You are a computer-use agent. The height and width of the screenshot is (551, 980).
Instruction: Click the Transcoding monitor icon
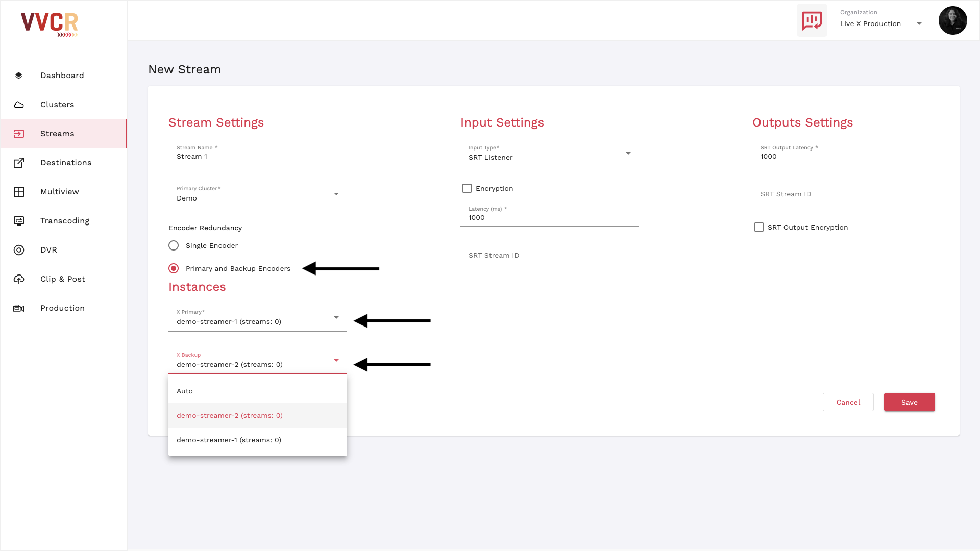[19, 221]
